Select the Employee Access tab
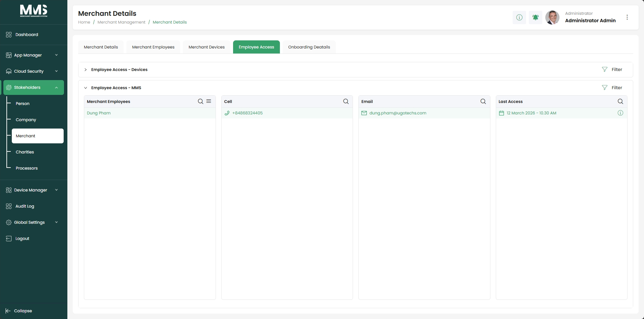Image resolution: width=644 pixels, height=319 pixels. tap(256, 47)
